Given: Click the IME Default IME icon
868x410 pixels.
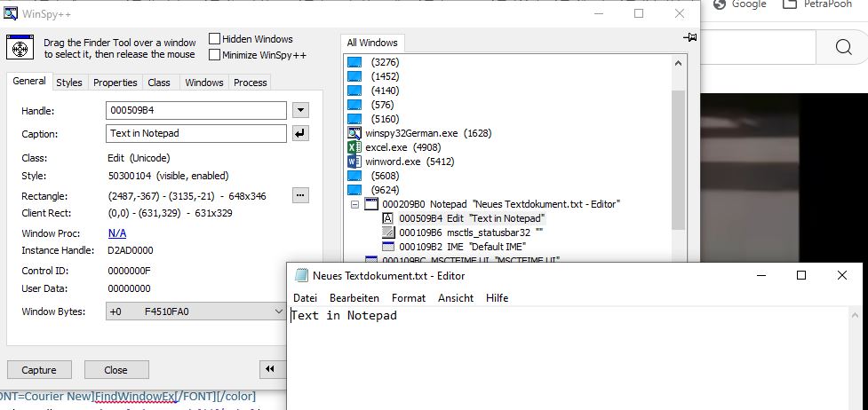Looking at the screenshot, I should coord(388,246).
